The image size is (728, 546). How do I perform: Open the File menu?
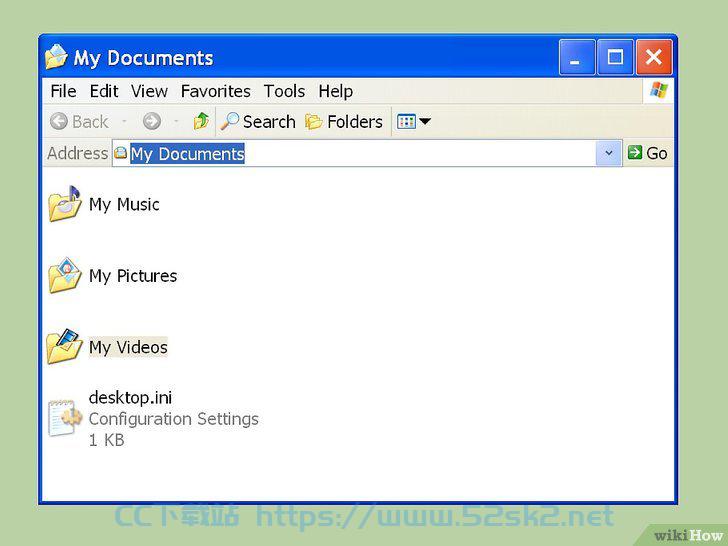64,91
